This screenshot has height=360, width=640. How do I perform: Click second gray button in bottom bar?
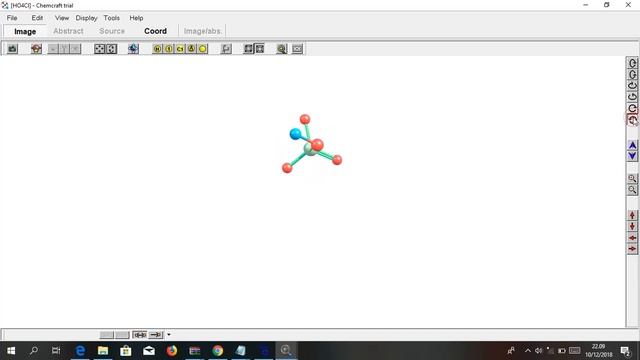[122, 335]
